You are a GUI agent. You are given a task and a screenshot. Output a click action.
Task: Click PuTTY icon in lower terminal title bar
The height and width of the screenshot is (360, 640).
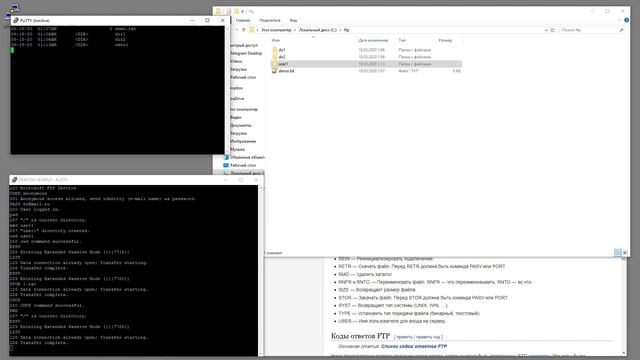tap(15, 180)
